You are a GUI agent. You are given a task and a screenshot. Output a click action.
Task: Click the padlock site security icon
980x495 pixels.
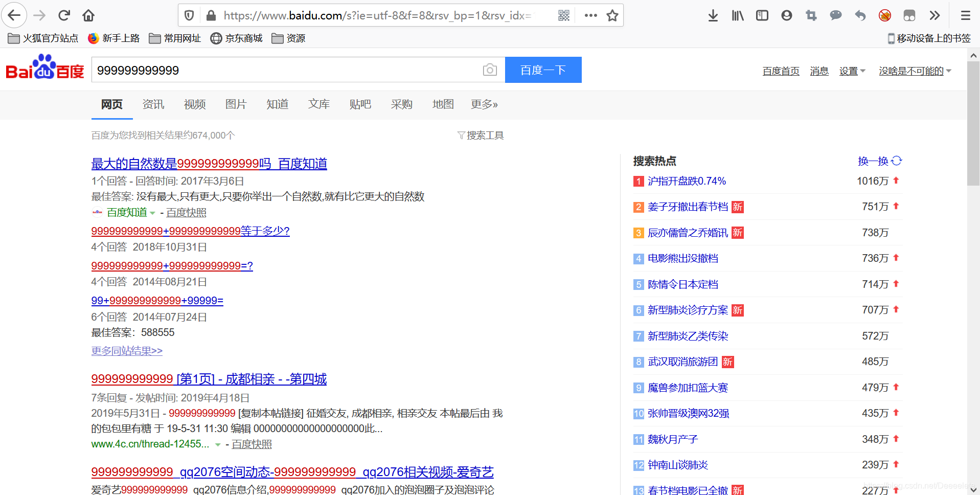(211, 15)
